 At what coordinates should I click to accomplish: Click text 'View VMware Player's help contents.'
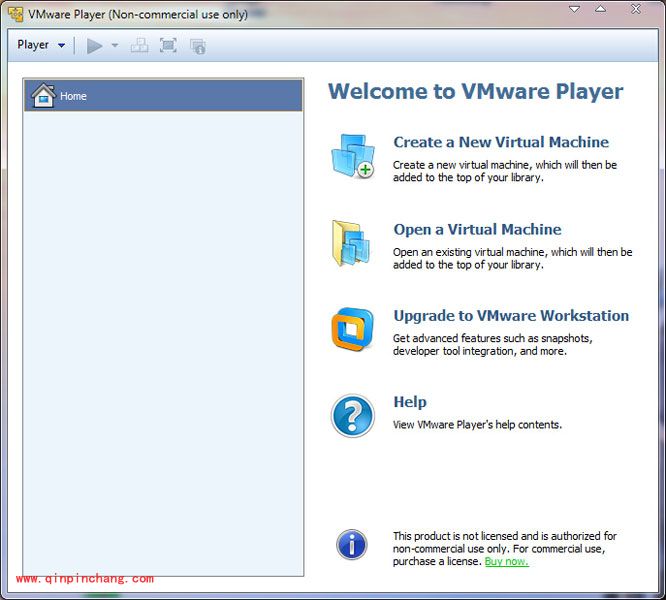point(477,425)
